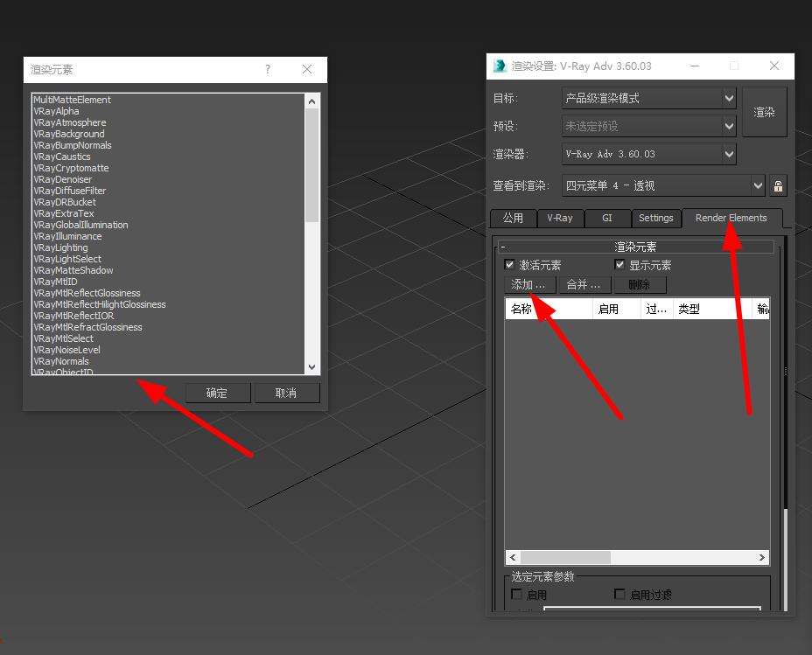Image resolution: width=812 pixels, height=655 pixels.
Task: Click the horizontal scrollbar thumb in elements table
Action: coord(565,557)
